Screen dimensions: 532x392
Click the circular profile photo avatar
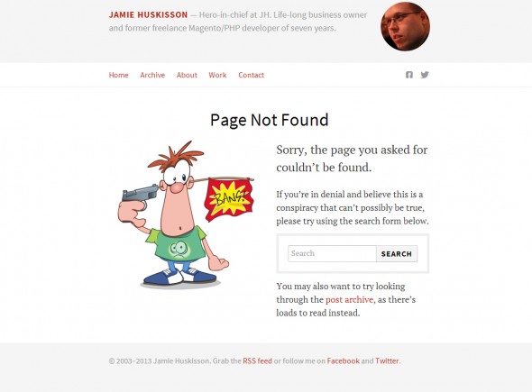(405, 26)
